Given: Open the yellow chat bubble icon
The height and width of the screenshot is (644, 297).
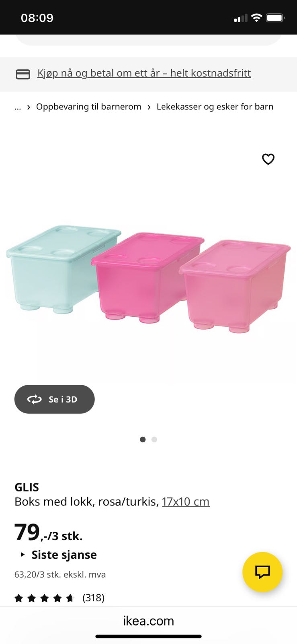Looking at the screenshot, I should point(262,572).
